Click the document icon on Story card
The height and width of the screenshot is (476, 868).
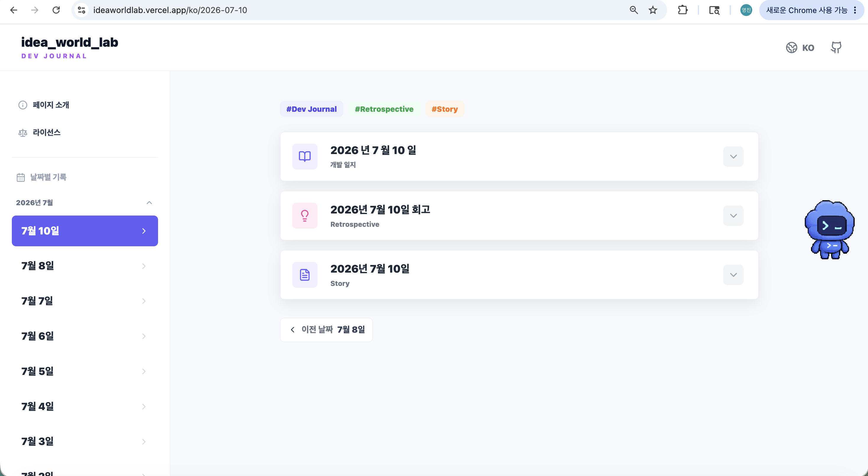point(305,275)
